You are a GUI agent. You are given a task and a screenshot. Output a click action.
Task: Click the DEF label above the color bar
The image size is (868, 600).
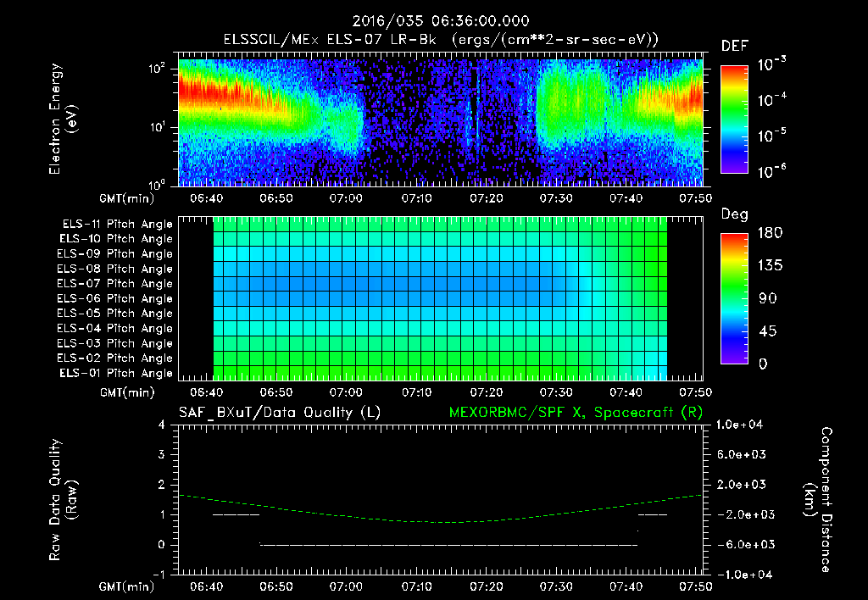(x=735, y=47)
